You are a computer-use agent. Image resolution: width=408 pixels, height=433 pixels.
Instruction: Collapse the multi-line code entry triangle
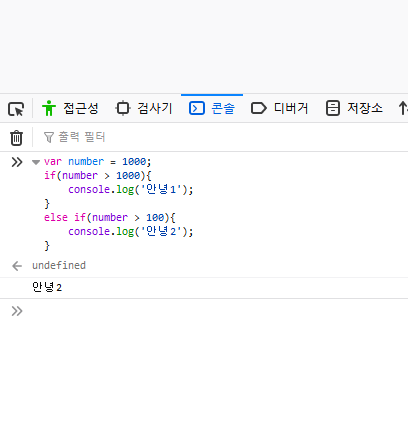(36, 162)
